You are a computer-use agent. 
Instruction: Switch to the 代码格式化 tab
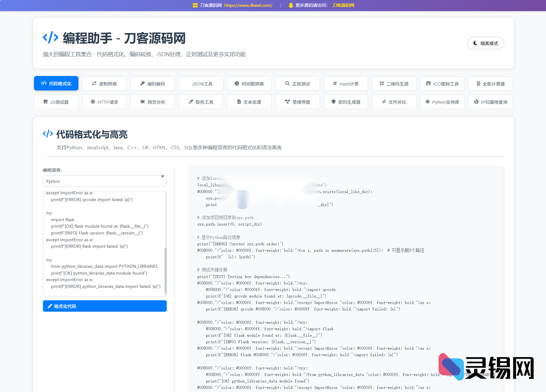pos(56,83)
